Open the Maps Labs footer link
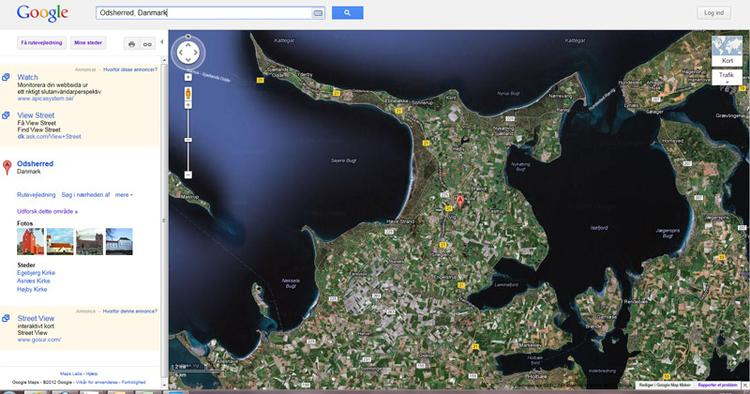 tap(71, 374)
